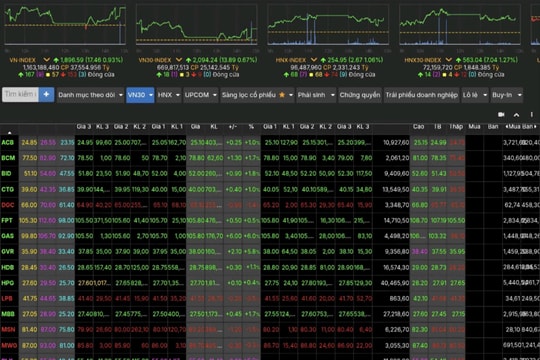
Task: Click HPG total volume 40,465,90
Action: (395, 283)
